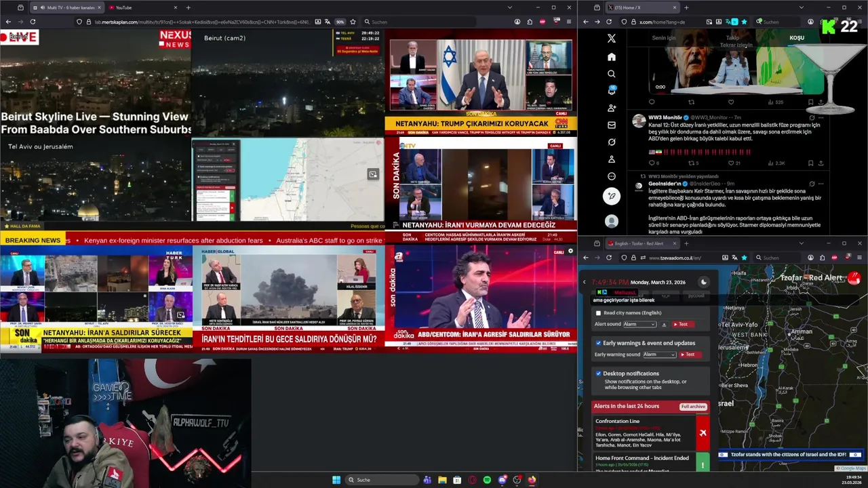Click upload icon next to Alert sound

pyautogui.click(x=664, y=325)
